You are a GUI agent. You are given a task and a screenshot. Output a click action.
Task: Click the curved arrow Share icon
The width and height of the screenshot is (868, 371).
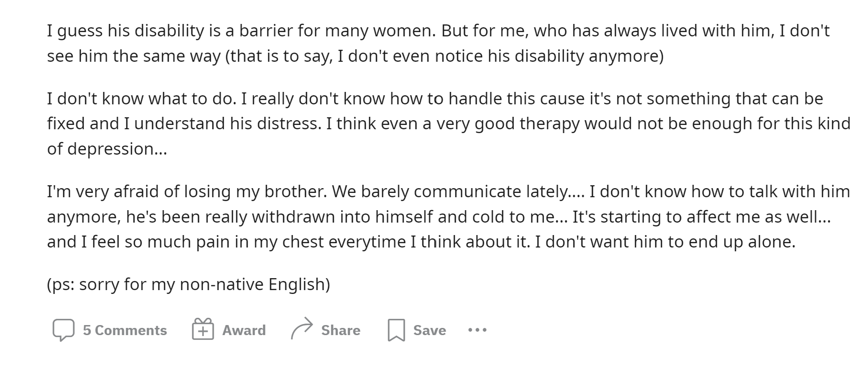[302, 329]
